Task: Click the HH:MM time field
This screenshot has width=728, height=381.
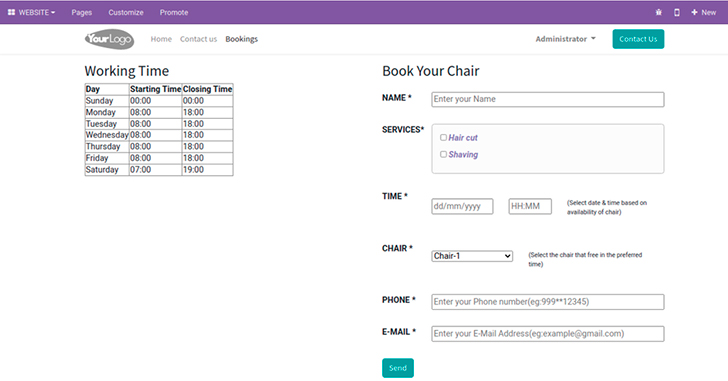Action: (x=530, y=207)
